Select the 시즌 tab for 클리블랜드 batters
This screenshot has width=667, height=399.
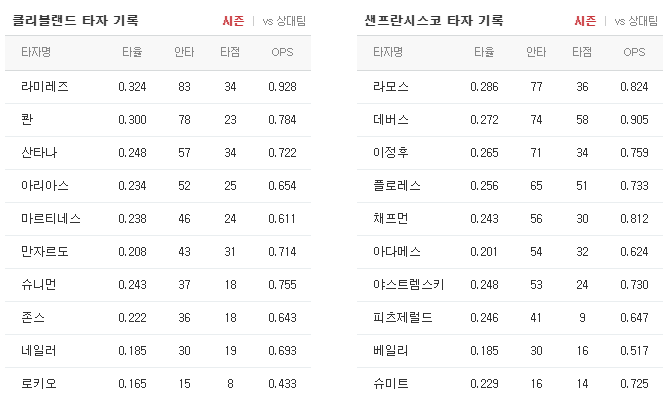pos(233,21)
